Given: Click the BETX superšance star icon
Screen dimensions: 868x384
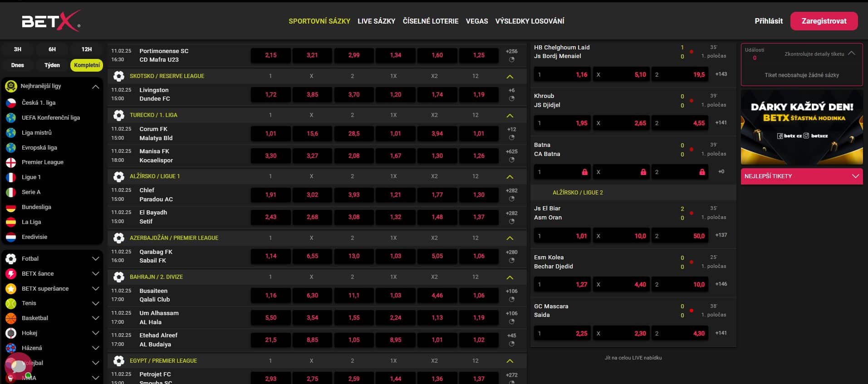Looking at the screenshot, I should [x=11, y=289].
